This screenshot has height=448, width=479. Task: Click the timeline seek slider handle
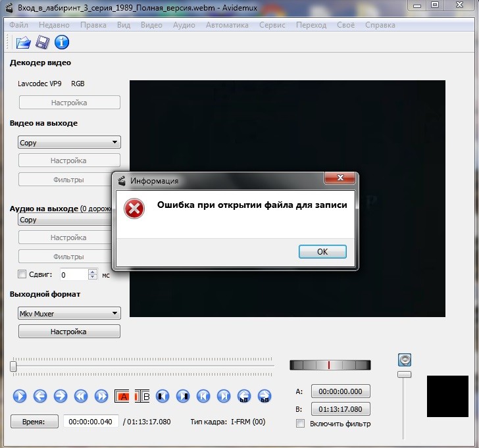pyautogui.click(x=14, y=366)
